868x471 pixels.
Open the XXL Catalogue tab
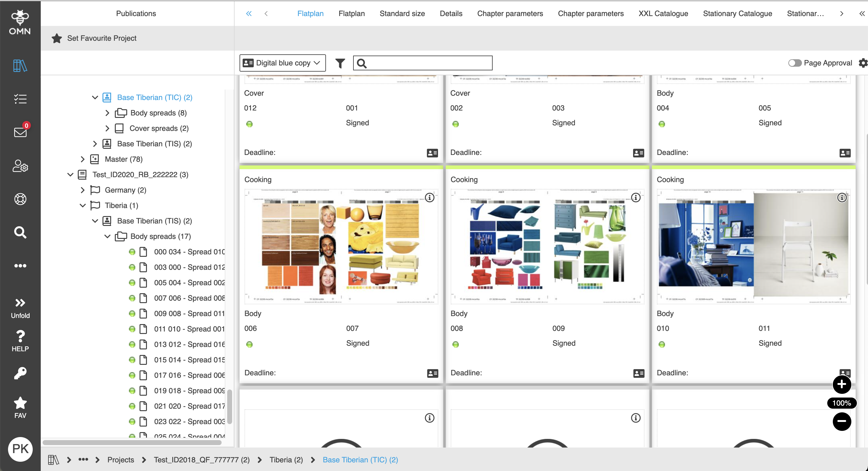(663, 14)
